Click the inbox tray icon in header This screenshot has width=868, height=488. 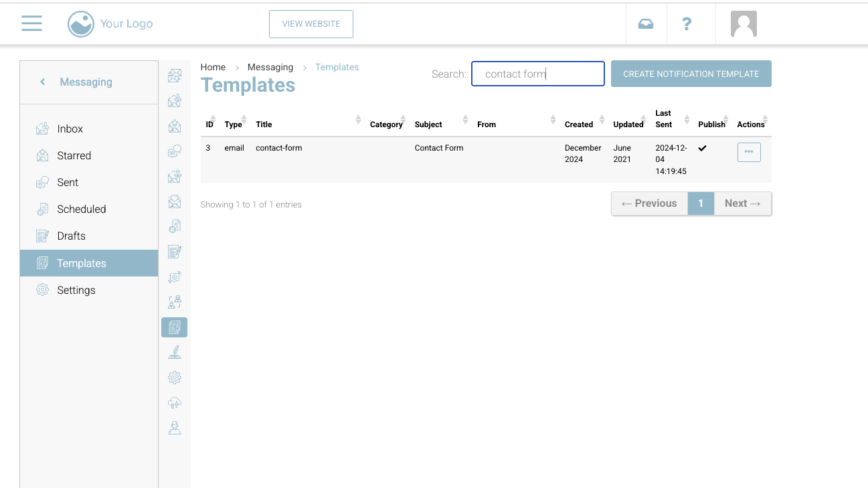pyautogui.click(x=645, y=24)
